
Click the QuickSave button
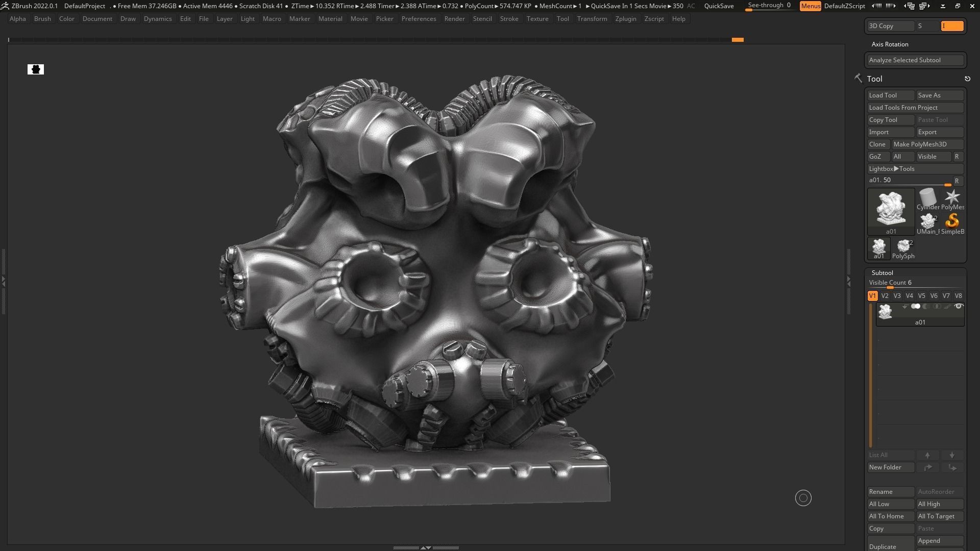coord(719,6)
